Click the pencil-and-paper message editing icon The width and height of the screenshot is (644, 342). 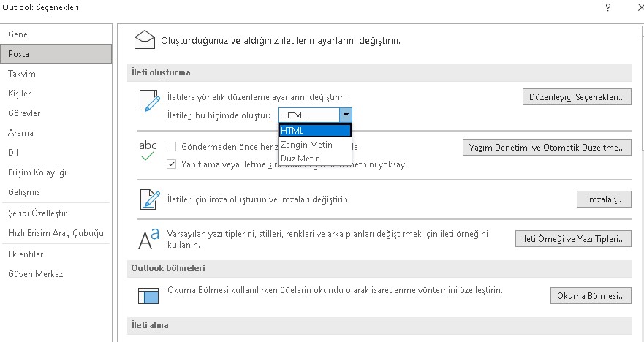pos(148,102)
